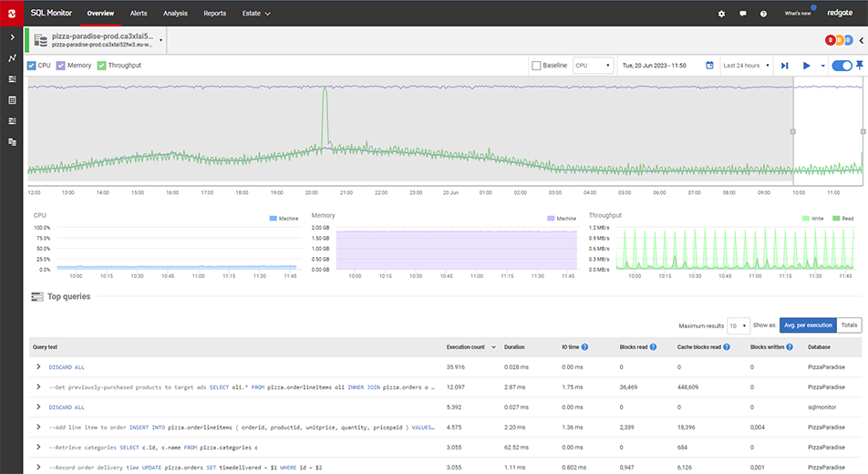The height and width of the screenshot is (474, 868).
Task: Open the Maximum results dropdown
Action: (738, 325)
